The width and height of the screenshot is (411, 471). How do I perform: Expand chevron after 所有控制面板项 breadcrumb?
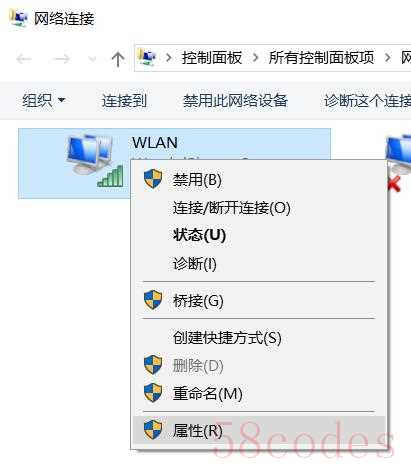387,58
